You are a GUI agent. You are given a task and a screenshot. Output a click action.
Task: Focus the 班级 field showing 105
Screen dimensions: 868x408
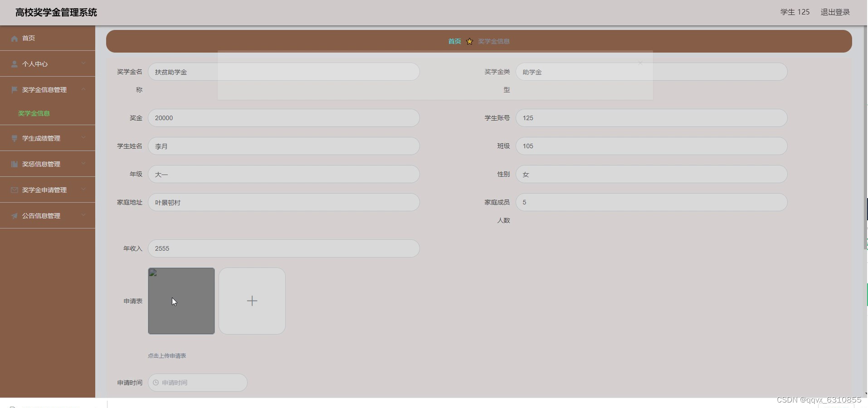(651, 146)
